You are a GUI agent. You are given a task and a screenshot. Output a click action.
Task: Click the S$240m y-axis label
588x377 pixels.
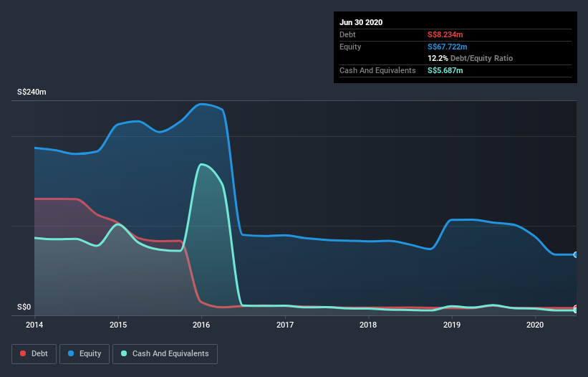click(32, 92)
